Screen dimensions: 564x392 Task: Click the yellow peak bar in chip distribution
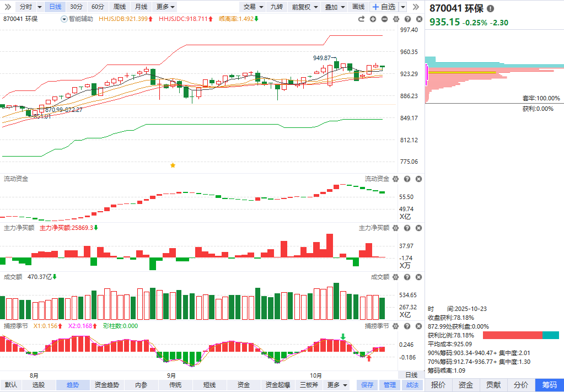click(x=462, y=73)
